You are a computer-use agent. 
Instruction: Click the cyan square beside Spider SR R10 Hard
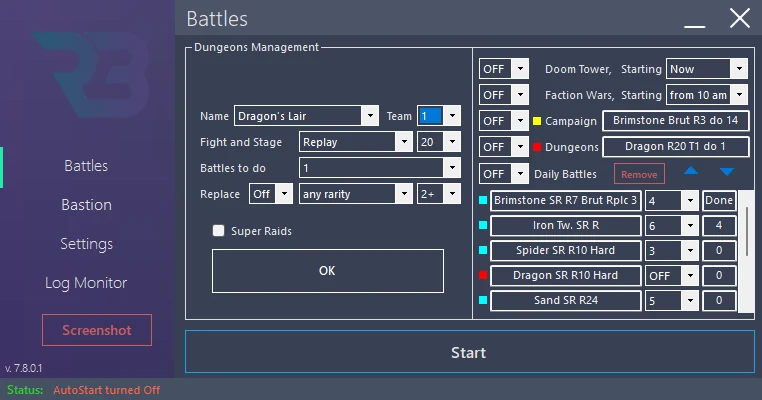click(483, 250)
